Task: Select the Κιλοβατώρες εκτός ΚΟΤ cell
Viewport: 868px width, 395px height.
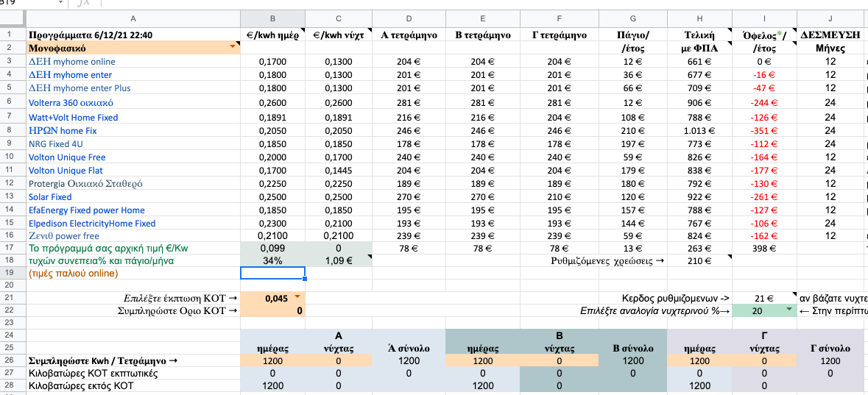Action: [x=133, y=385]
